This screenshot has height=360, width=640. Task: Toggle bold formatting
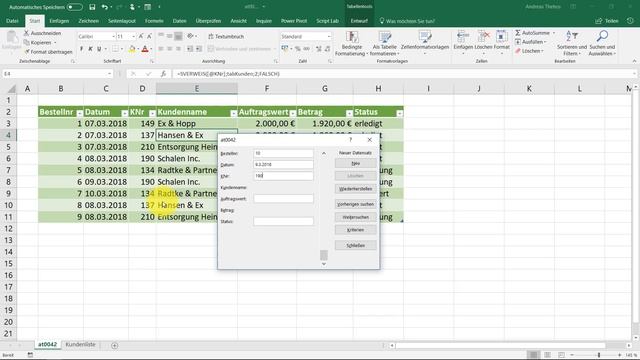pos(81,49)
